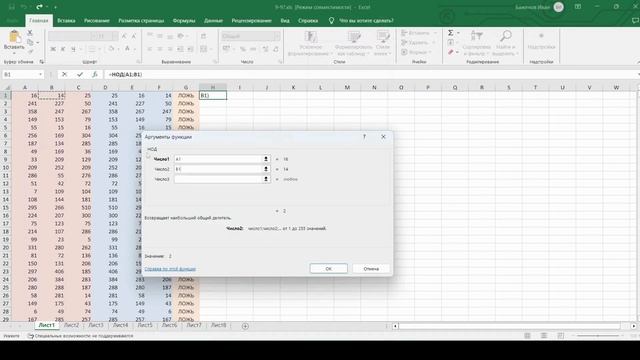Add a new sheet with plus icon
Viewport: 640px width, 360px height.
click(245, 326)
